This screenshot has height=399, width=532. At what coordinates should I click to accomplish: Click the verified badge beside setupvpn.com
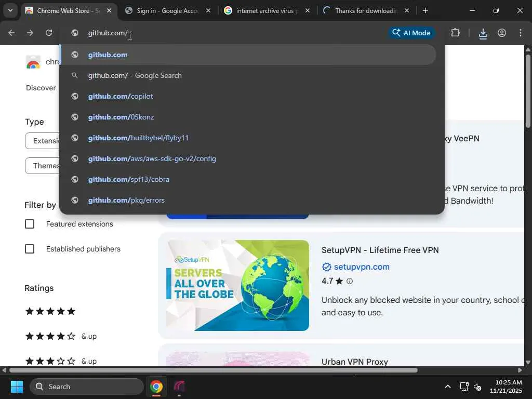coord(326,267)
